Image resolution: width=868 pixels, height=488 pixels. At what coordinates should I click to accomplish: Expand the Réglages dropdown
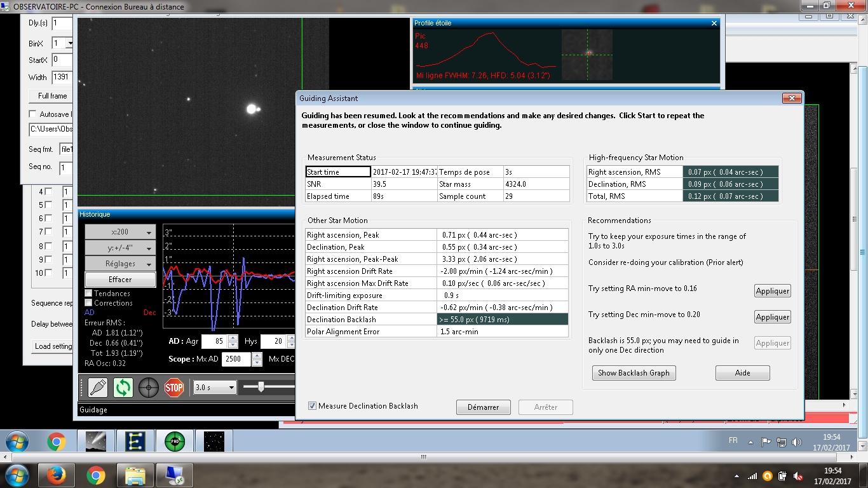coord(120,264)
